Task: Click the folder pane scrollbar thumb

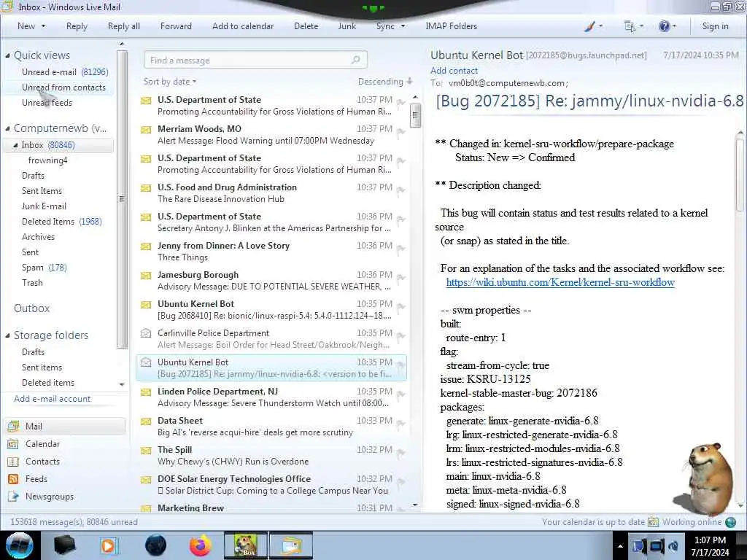Action: [x=123, y=199]
